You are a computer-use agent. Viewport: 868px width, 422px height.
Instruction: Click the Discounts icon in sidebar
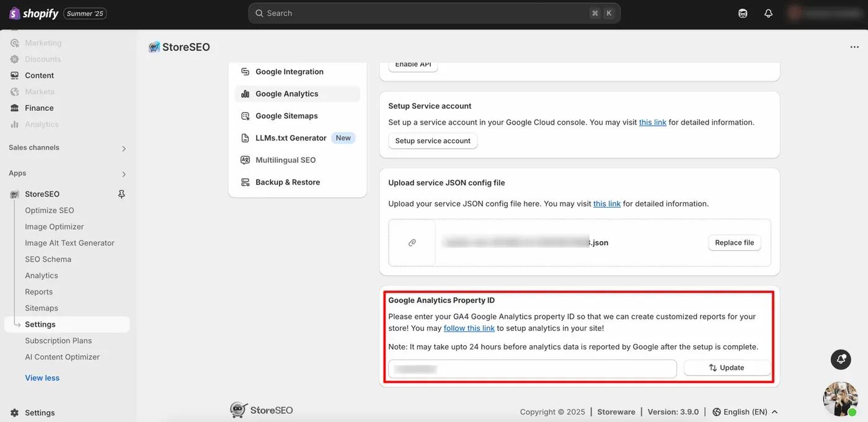[15, 59]
